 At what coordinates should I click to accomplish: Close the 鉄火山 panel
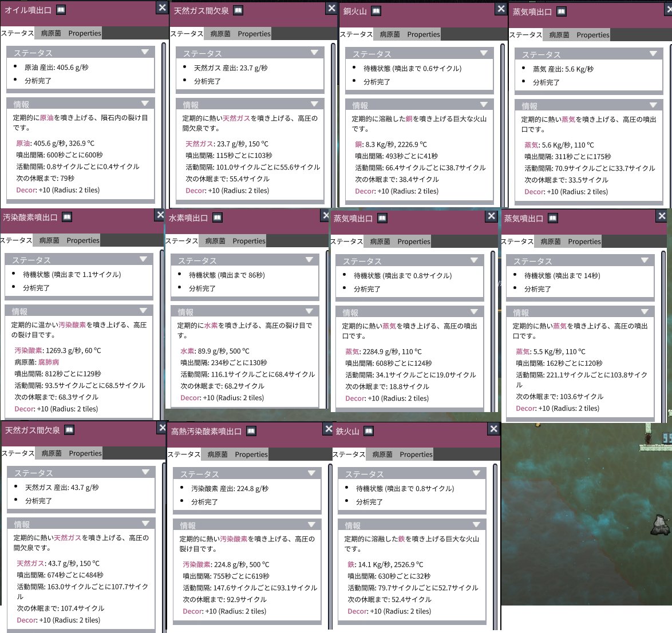(494, 429)
